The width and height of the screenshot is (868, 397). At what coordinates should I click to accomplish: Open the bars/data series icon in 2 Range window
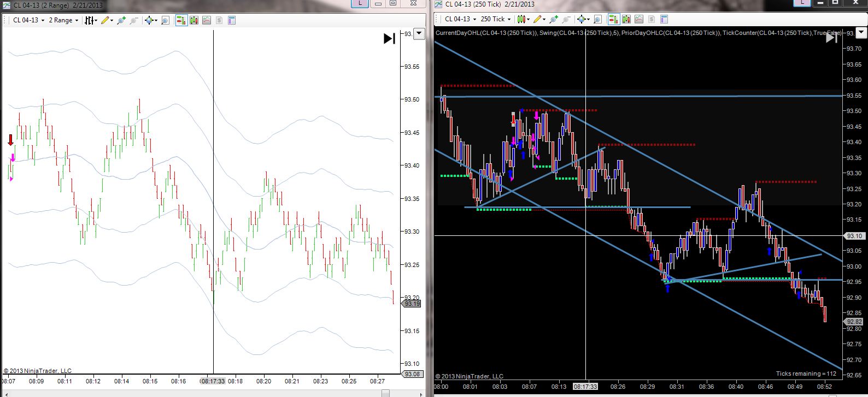tap(193, 20)
